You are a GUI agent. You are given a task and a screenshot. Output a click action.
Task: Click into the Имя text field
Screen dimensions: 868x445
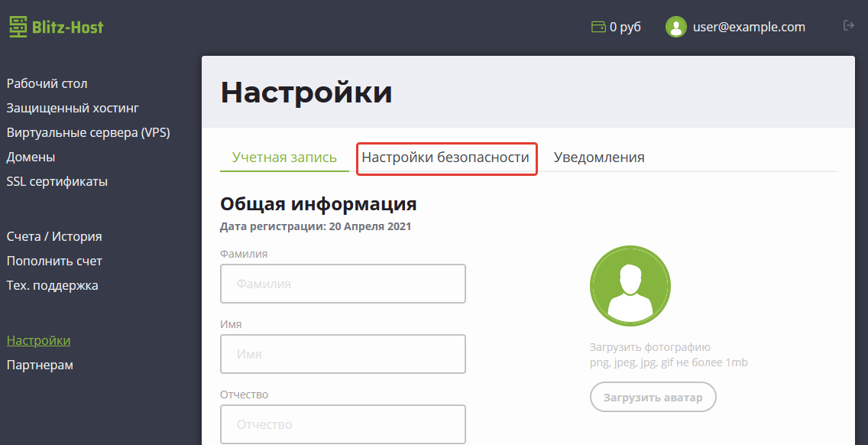(x=343, y=354)
